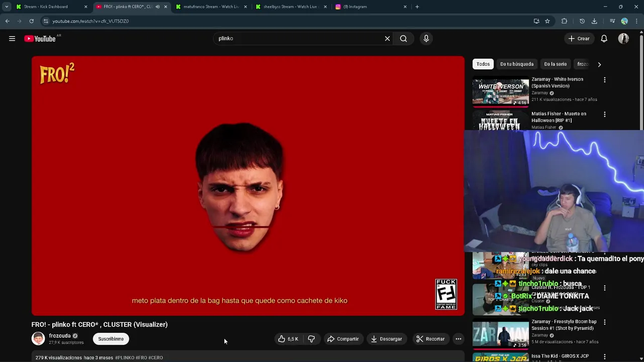Open Chrome three-dot menu

pyautogui.click(x=636, y=21)
